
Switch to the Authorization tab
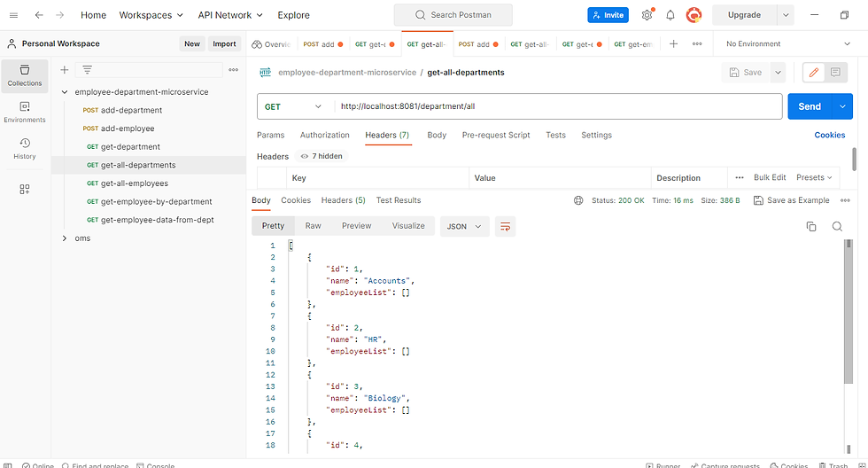324,135
